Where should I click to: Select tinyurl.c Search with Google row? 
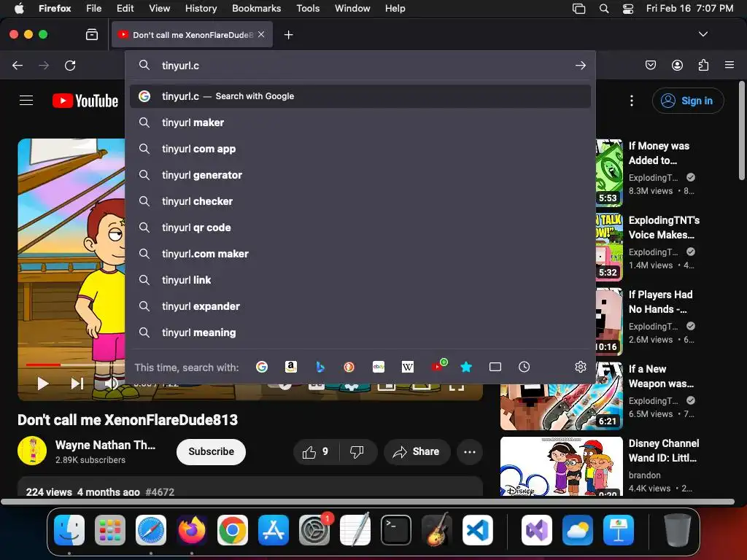click(360, 96)
